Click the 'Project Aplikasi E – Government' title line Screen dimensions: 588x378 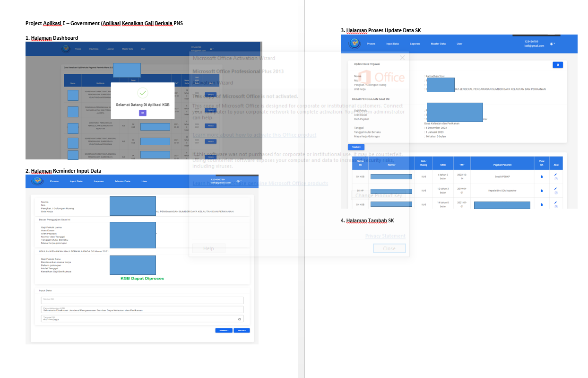[x=104, y=23]
